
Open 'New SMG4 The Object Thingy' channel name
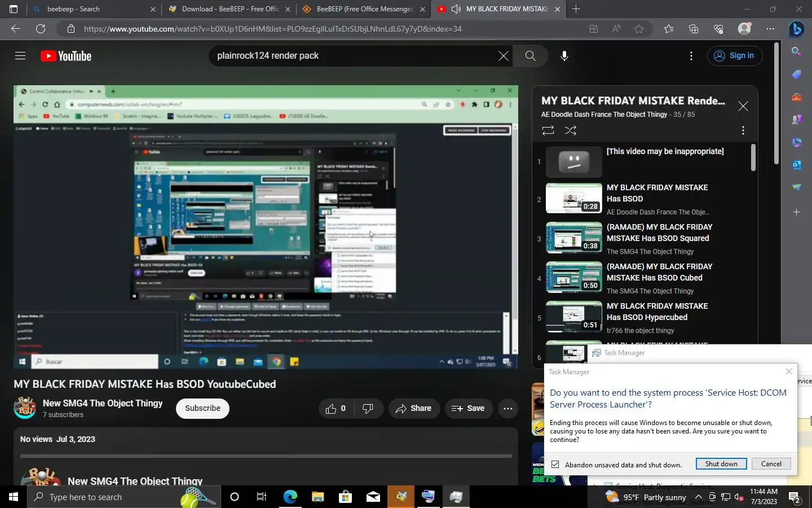103,403
